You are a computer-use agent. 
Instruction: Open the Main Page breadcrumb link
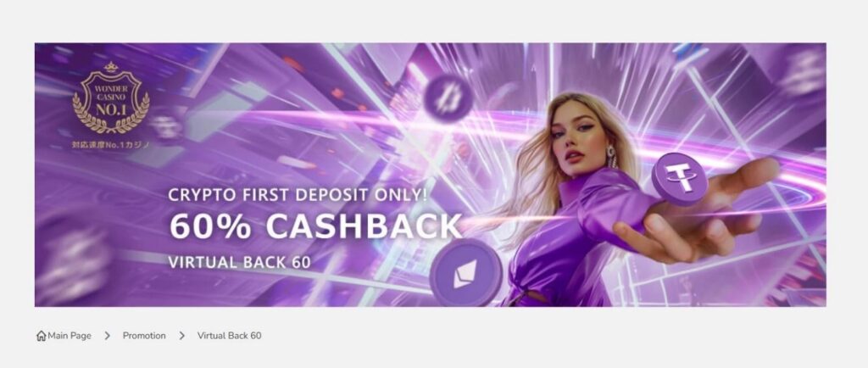click(70, 336)
